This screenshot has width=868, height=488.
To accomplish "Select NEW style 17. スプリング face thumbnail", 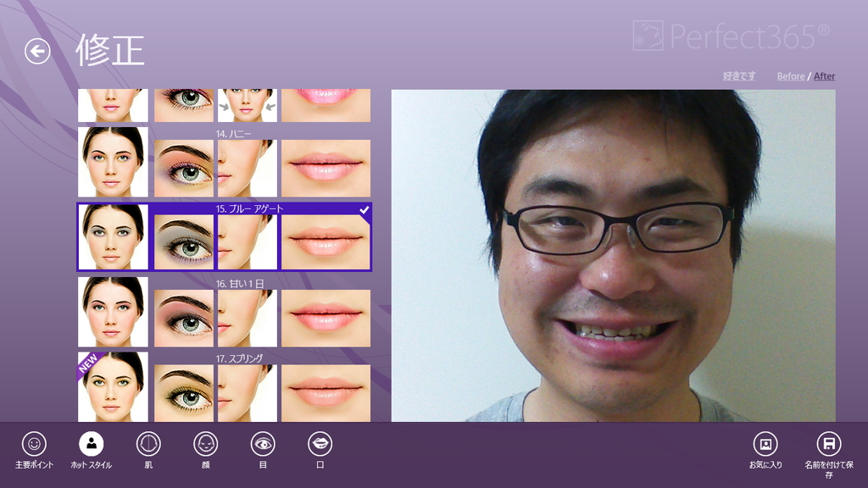I will click(x=113, y=386).
